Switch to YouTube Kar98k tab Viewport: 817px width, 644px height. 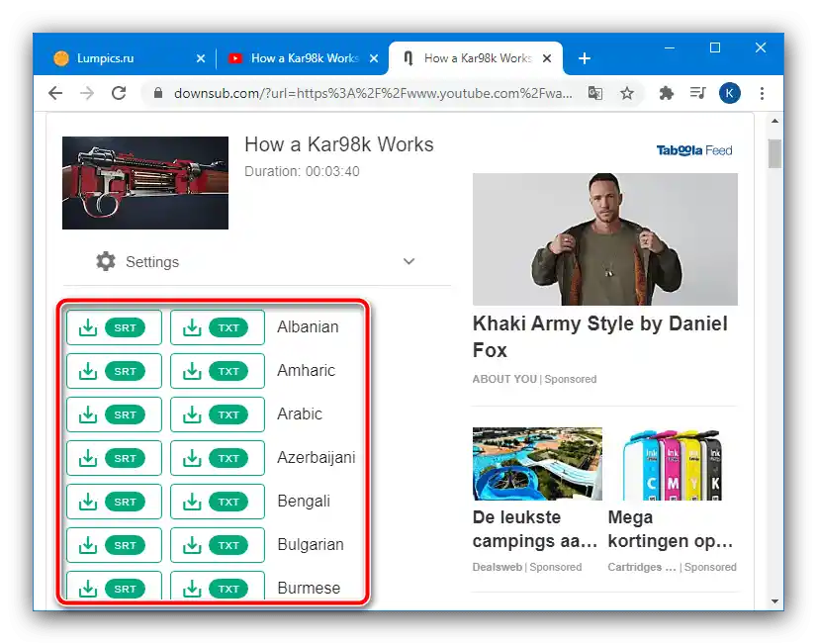tap(303, 58)
